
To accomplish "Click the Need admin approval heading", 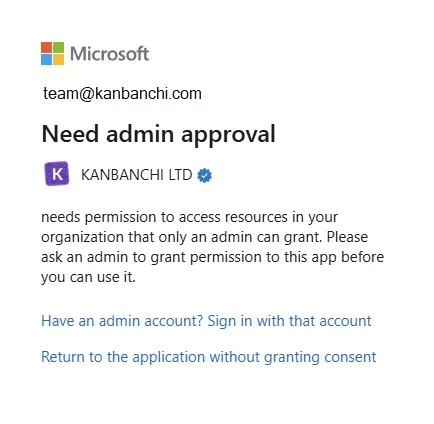I will click(158, 134).
